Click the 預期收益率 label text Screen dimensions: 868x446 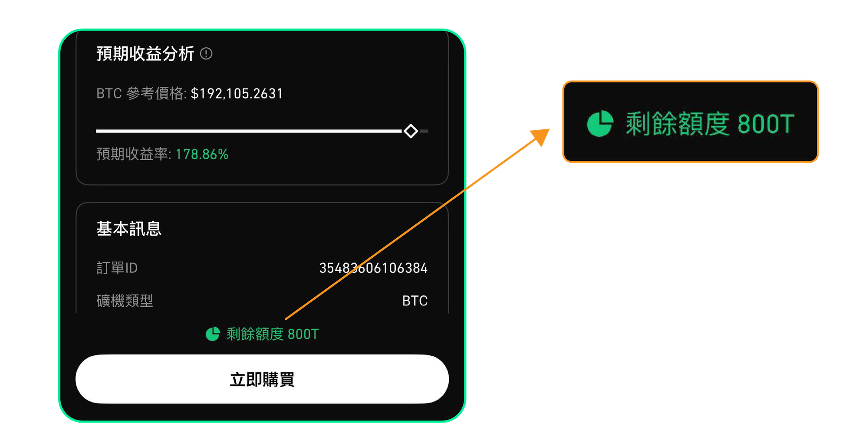pyautogui.click(x=134, y=154)
